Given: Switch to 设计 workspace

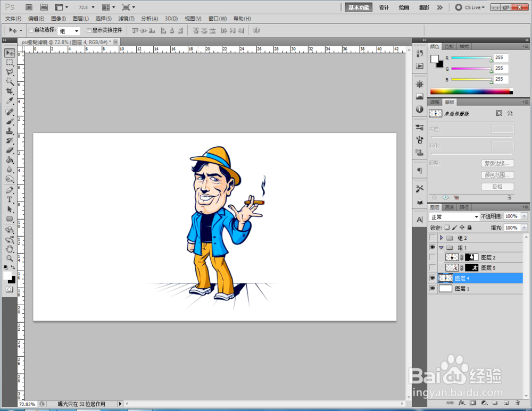Looking at the screenshot, I should pyautogui.click(x=384, y=7).
